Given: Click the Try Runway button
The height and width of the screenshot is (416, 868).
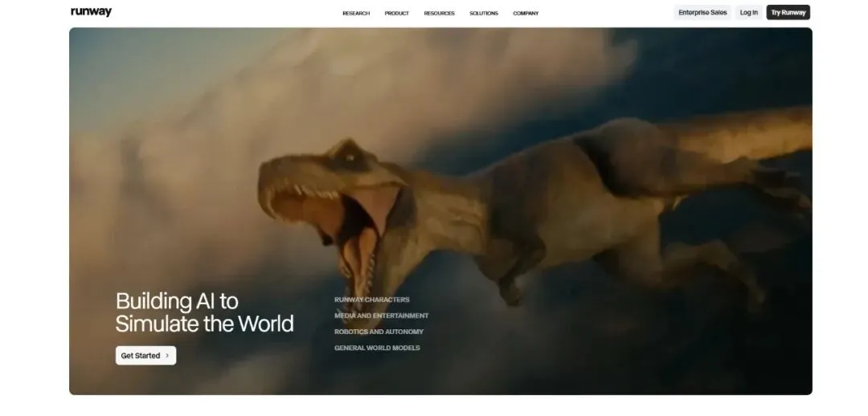Looking at the screenshot, I should pos(788,13).
